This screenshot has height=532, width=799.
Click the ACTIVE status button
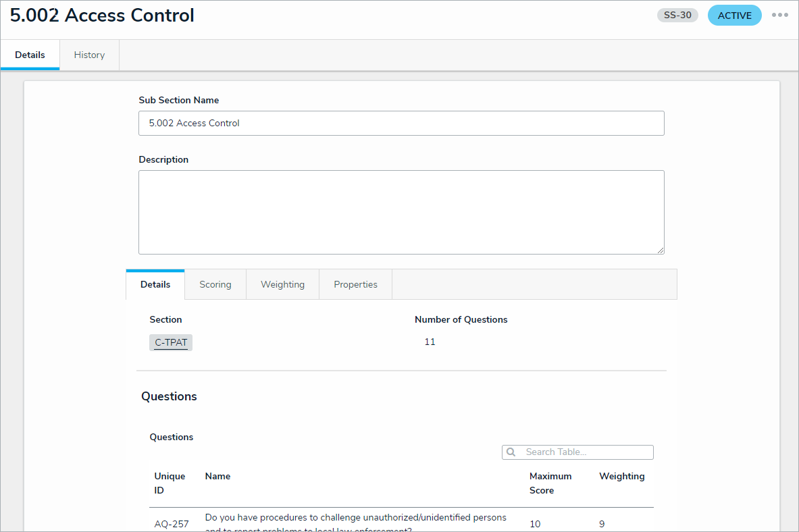coord(734,16)
